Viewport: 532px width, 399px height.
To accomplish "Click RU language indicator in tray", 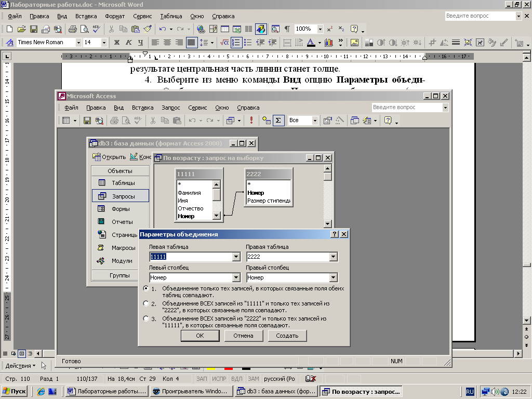I will pyautogui.click(x=470, y=392).
